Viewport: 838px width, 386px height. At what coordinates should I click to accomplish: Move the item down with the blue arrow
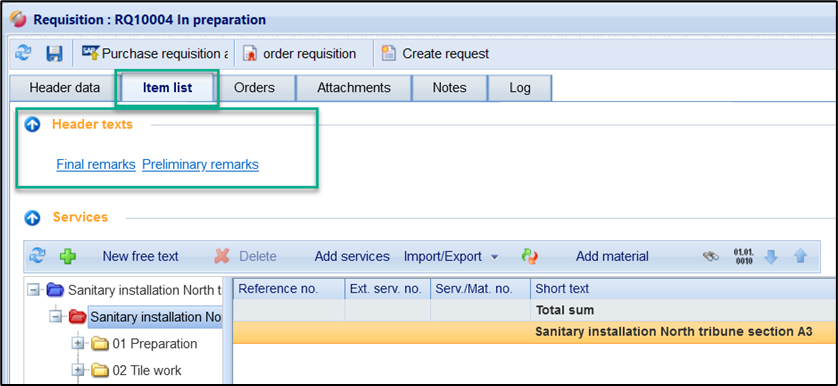(x=771, y=257)
